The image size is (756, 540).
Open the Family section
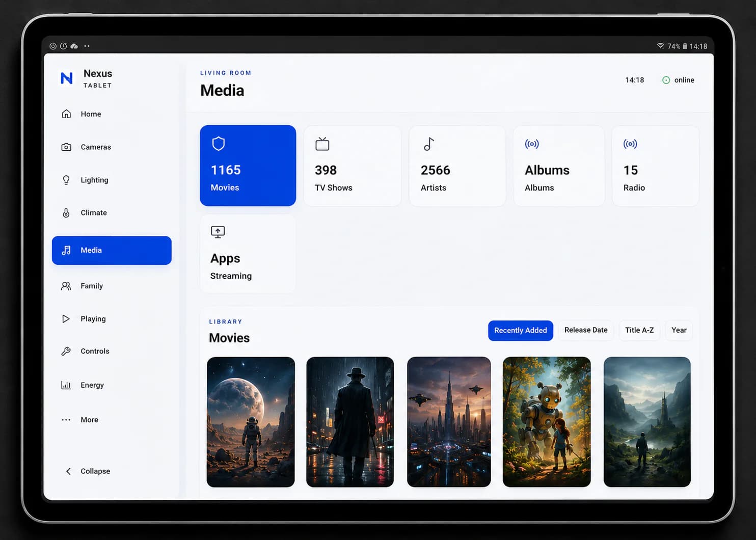(x=112, y=286)
